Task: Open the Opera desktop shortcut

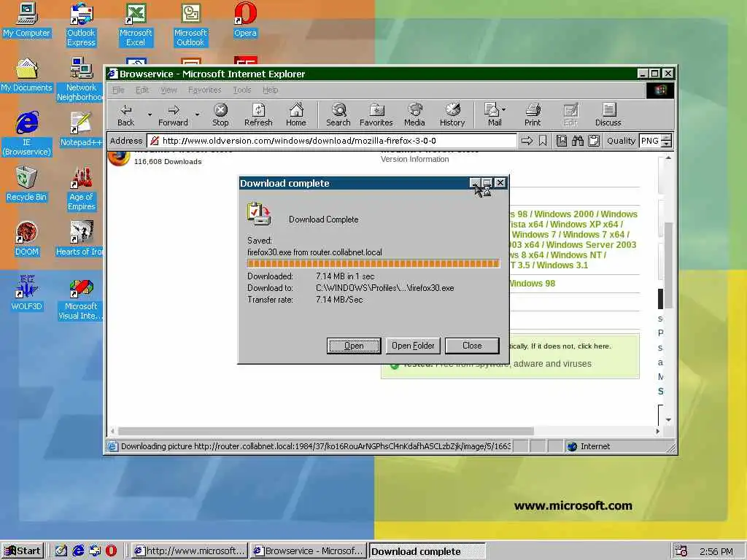Action: coord(245,21)
